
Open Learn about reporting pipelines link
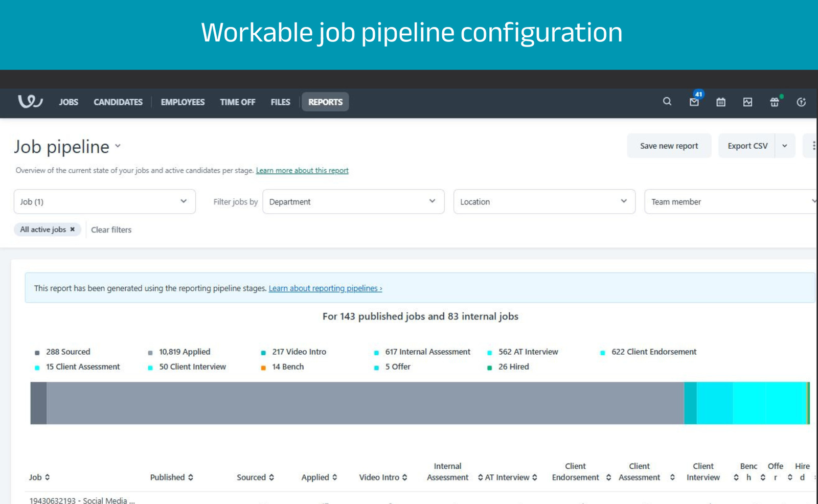(325, 288)
